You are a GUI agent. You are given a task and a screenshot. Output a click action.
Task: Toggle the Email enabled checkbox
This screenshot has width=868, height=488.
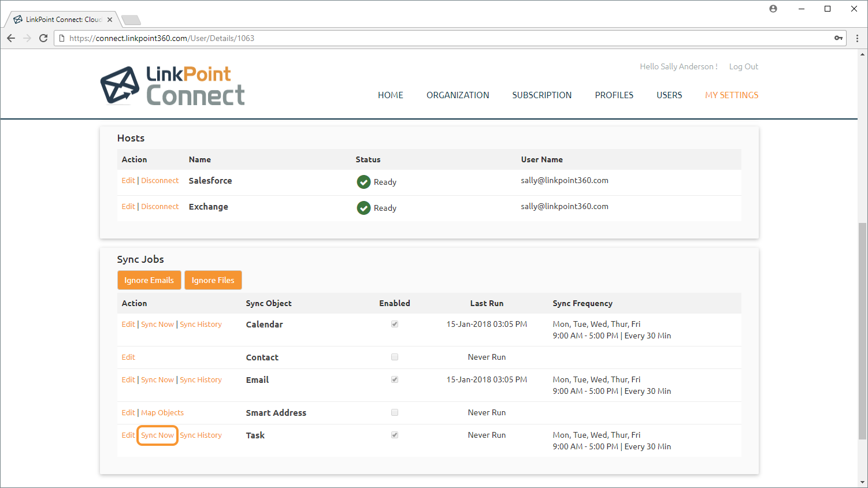tap(395, 379)
